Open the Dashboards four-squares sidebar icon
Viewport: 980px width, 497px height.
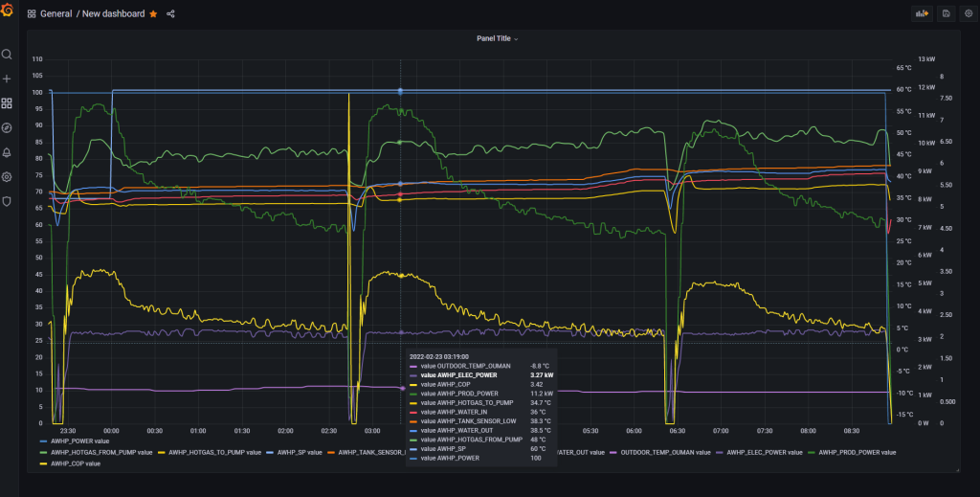[x=7, y=103]
